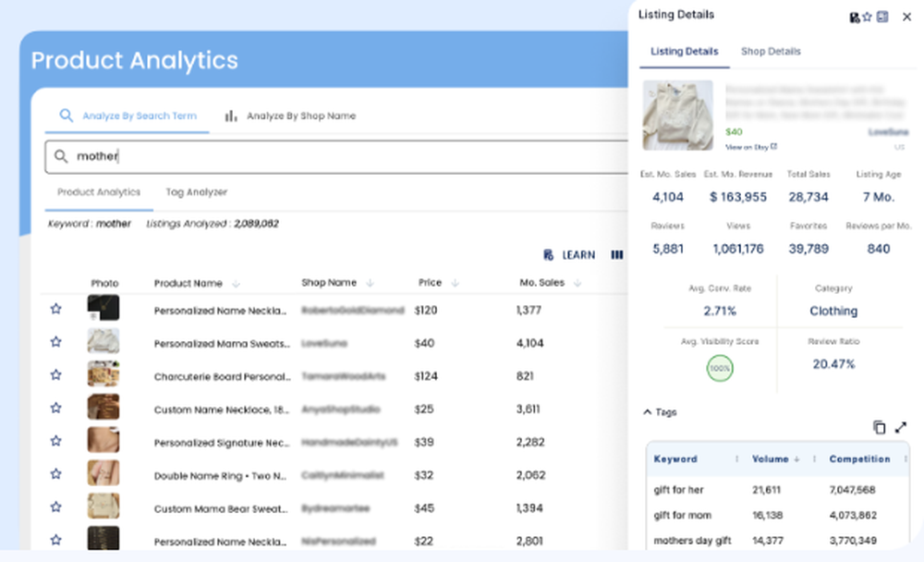The width and height of the screenshot is (924, 562).
Task: Click the "$124" price cell
Action: 426,376
